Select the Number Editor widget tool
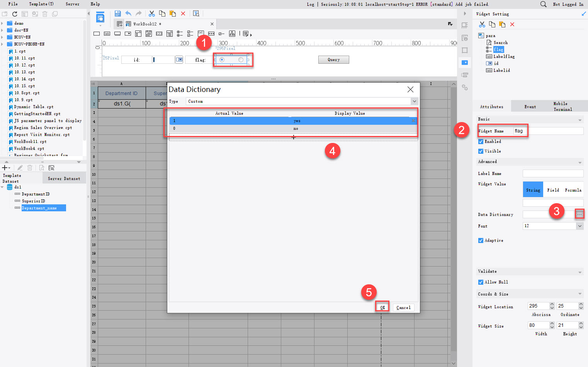 [x=159, y=34]
